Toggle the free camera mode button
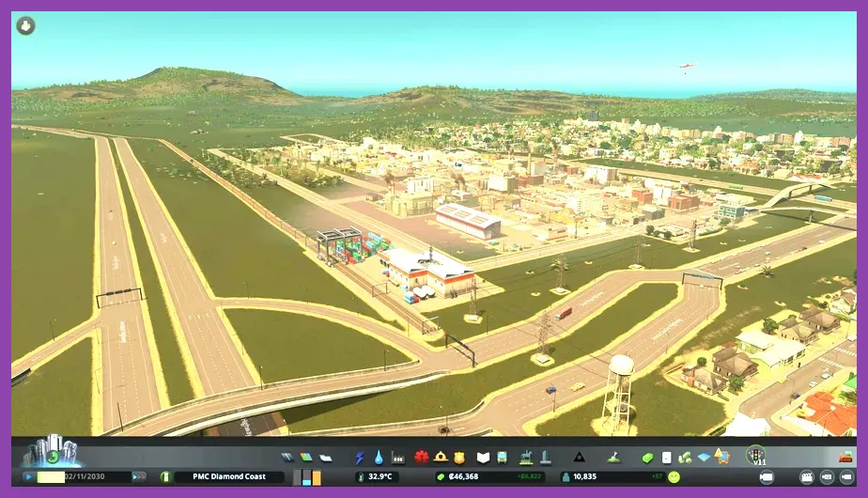The width and height of the screenshot is (868, 498). 767,477
